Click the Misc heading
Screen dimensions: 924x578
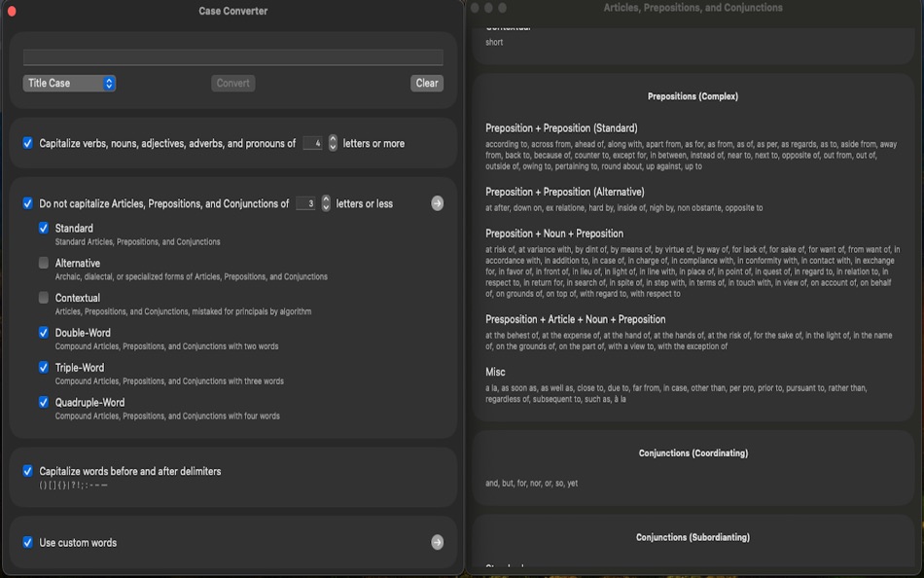click(x=495, y=372)
